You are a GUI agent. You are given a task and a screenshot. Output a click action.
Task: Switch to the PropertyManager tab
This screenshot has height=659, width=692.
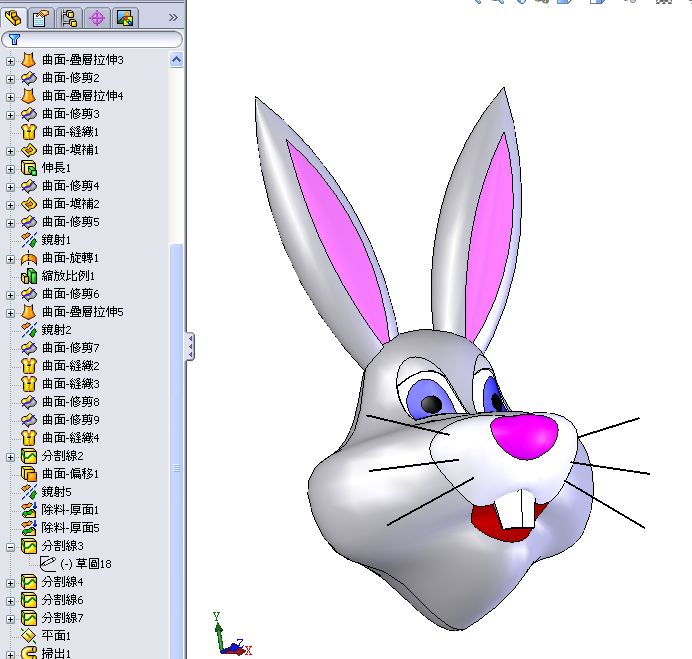pos(41,19)
